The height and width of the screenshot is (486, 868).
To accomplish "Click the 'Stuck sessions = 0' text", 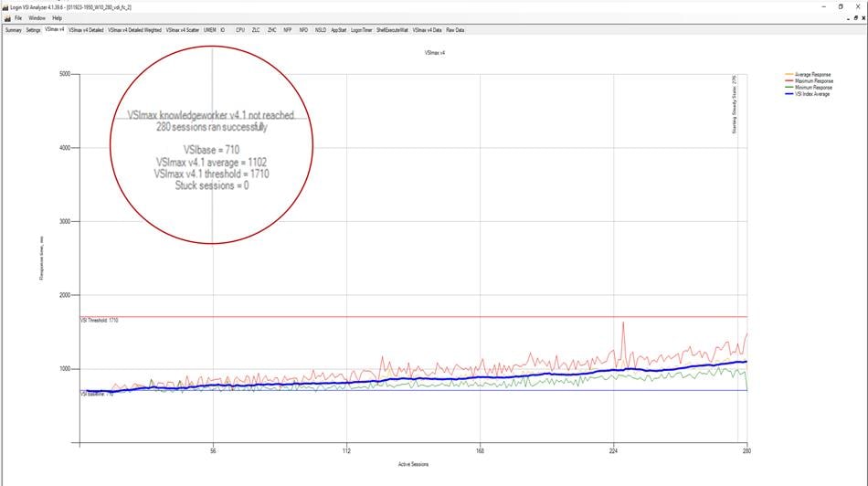I will pos(212,186).
